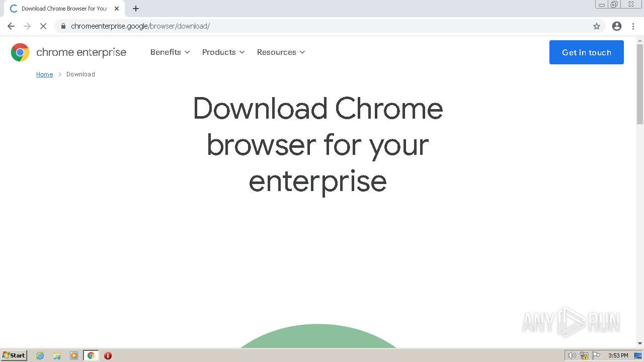Click the Chrome Enterprise logo

point(20,52)
